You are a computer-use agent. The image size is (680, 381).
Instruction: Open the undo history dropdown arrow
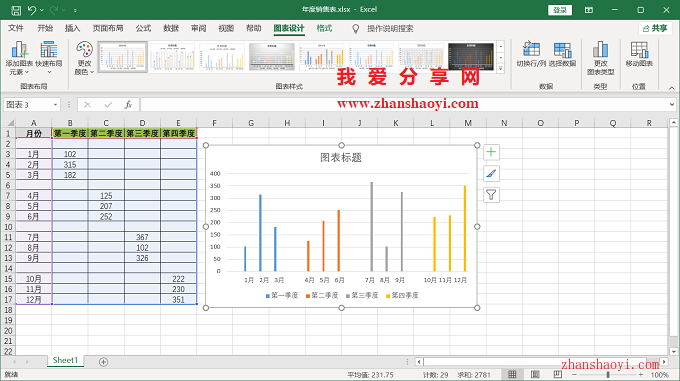(x=42, y=10)
